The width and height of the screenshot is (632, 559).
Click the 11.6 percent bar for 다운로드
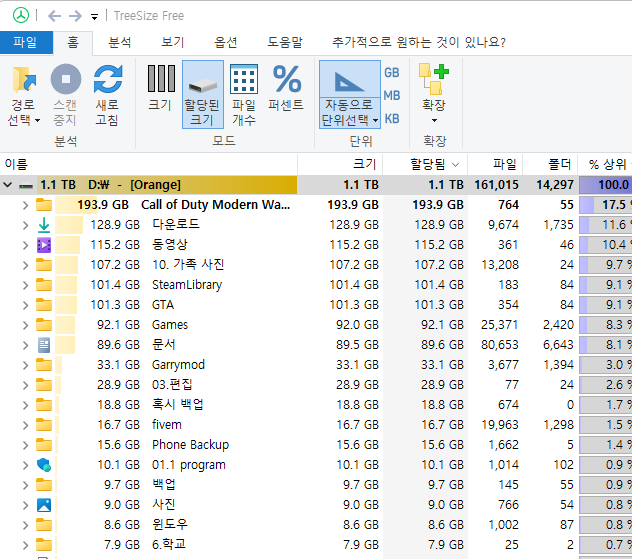coord(605,225)
